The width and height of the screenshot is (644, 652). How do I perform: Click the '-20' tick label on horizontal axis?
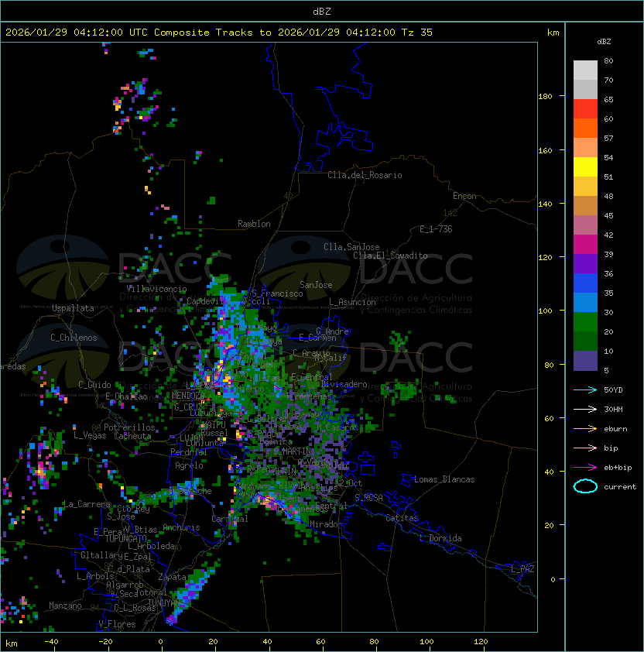(105, 642)
